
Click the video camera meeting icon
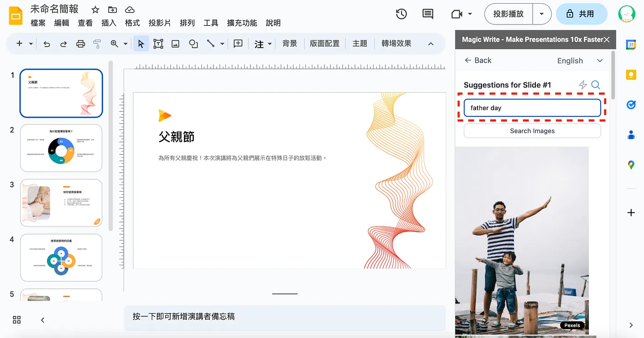457,14
